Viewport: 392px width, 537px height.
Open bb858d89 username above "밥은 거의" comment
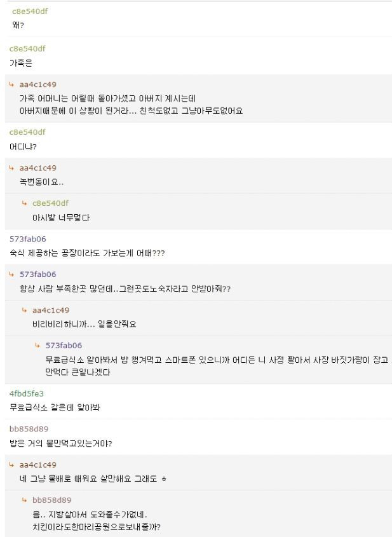[x=29, y=429]
